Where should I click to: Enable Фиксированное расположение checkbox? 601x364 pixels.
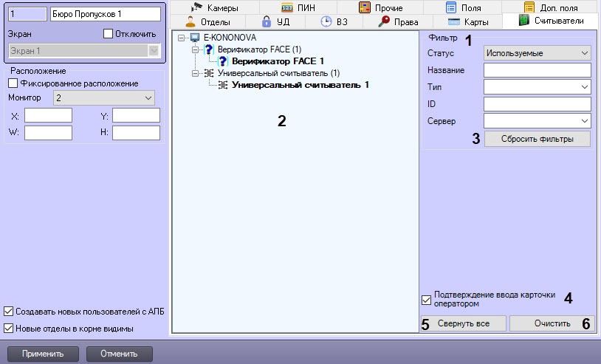pyautogui.click(x=12, y=83)
